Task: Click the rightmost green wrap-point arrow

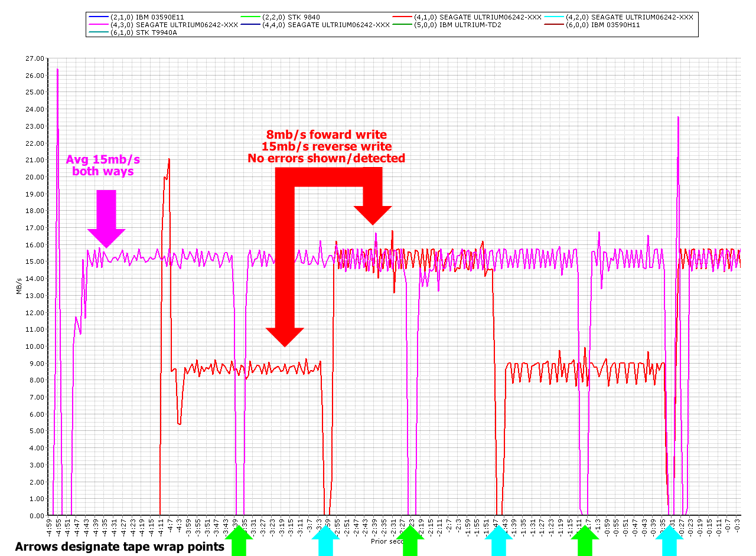Action: click(585, 539)
